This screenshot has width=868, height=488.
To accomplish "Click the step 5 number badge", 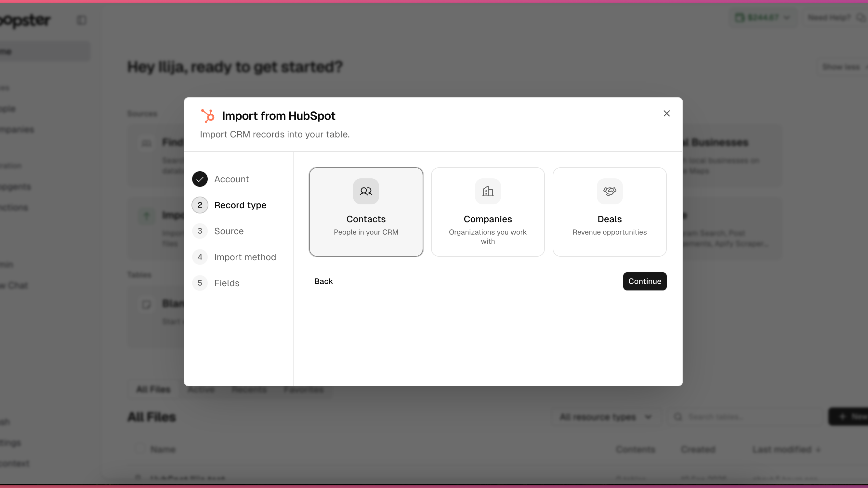I will [x=200, y=283].
